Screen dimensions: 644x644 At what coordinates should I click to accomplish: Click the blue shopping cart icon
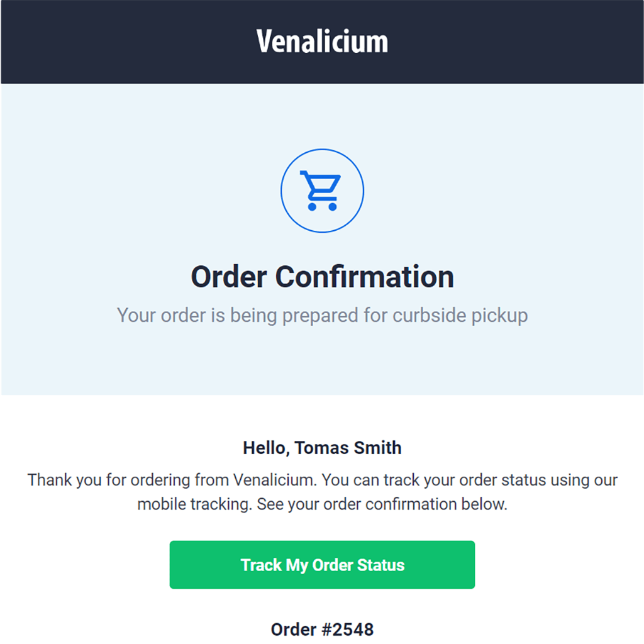pos(320,191)
